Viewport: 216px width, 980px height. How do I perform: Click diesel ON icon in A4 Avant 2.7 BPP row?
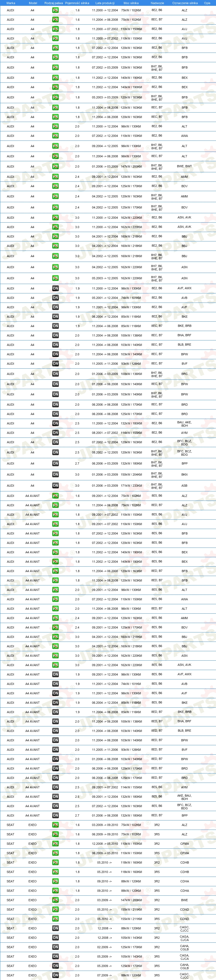56,816
